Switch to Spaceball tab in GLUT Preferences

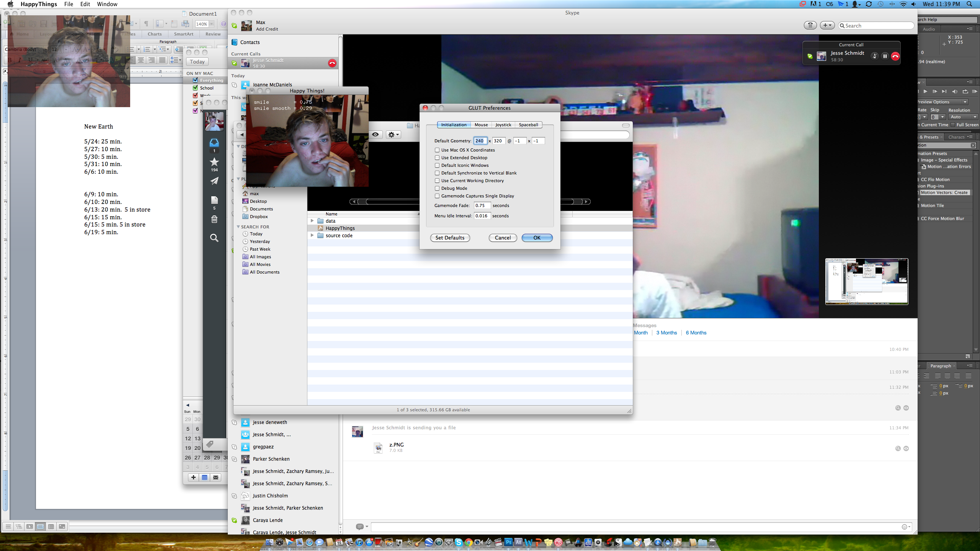[528, 125]
